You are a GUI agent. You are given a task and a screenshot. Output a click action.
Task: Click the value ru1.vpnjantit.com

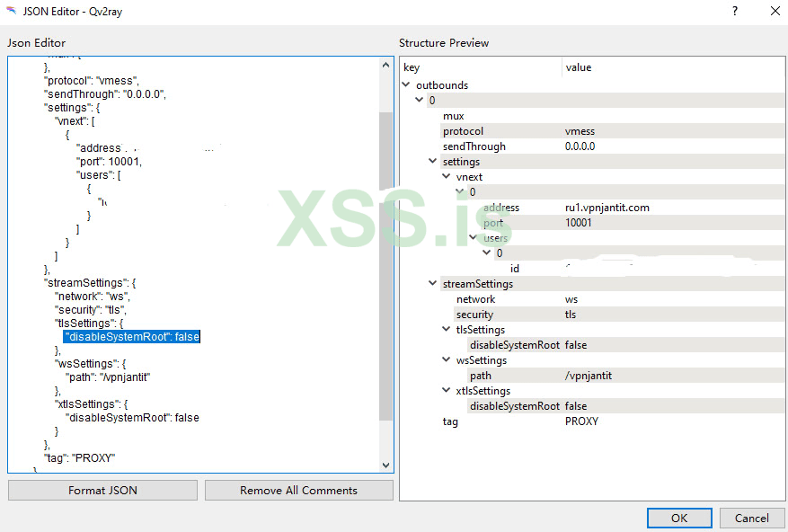[x=607, y=208]
